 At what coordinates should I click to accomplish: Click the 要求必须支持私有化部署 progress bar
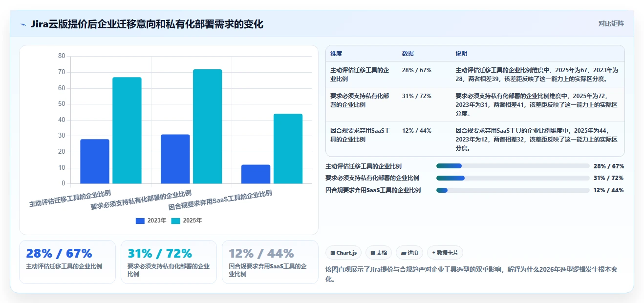[x=513, y=178]
